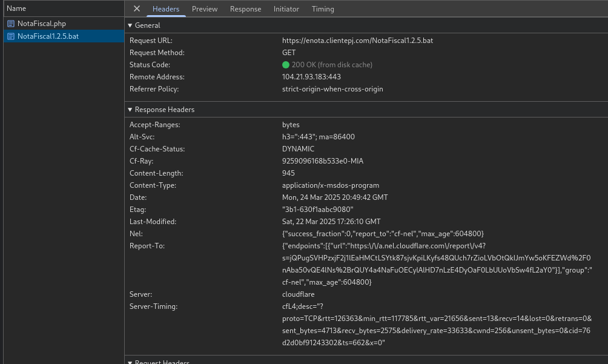This screenshot has height=364, width=608.
Task: Click the document icon beside NotaFiscal.php
Action: 11,24
